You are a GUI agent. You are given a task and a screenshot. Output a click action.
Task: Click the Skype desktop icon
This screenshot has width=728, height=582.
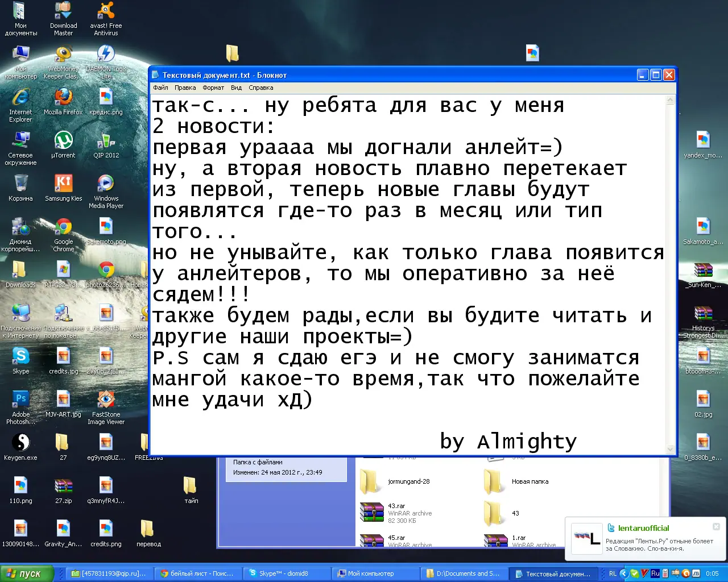(x=20, y=356)
